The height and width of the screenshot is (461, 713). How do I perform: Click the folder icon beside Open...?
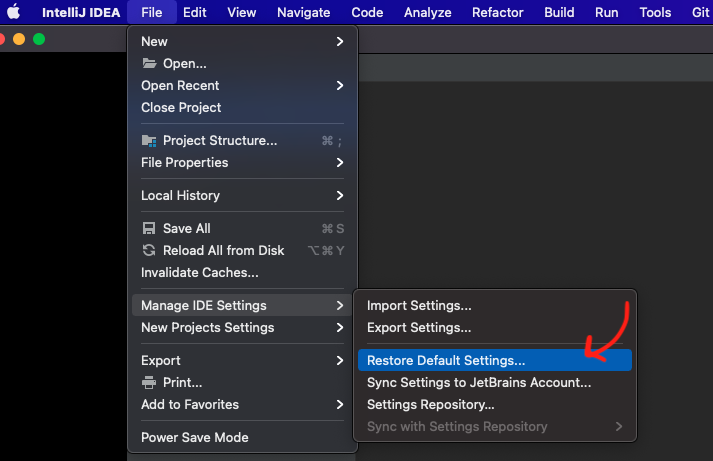(x=149, y=63)
